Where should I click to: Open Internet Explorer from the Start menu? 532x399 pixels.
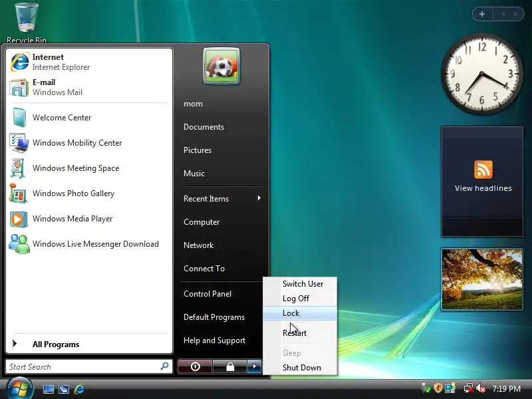pos(89,62)
